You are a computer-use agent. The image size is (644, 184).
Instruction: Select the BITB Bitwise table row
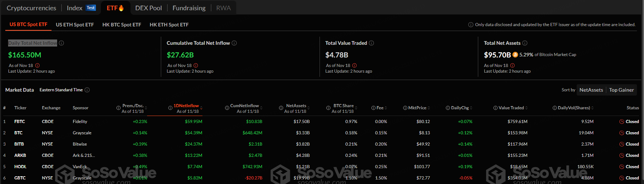tap(80, 144)
